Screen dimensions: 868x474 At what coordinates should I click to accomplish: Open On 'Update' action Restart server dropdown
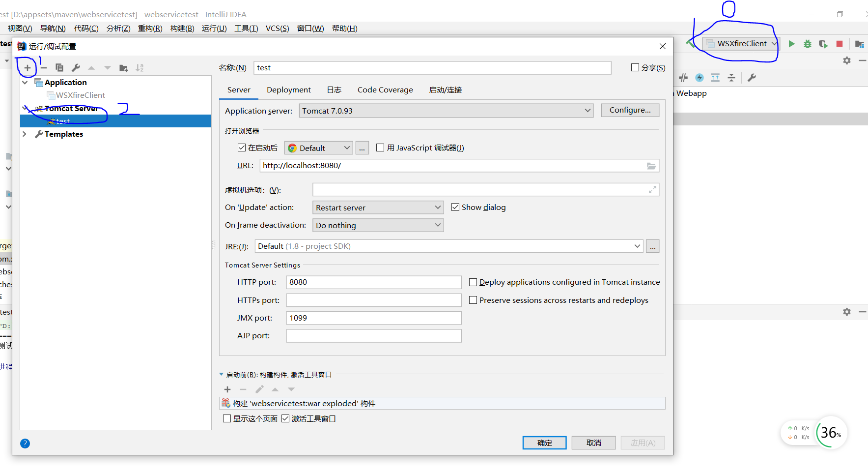pos(378,207)
